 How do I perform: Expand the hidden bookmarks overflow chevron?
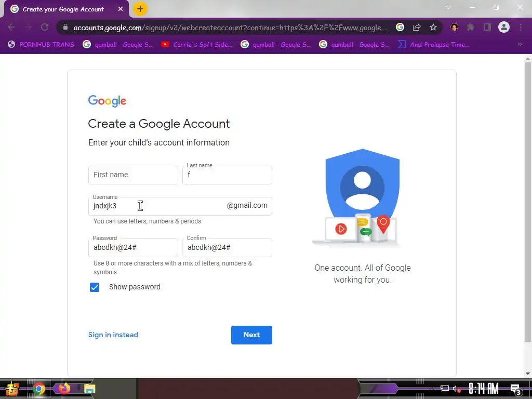(x=520, y=44)
